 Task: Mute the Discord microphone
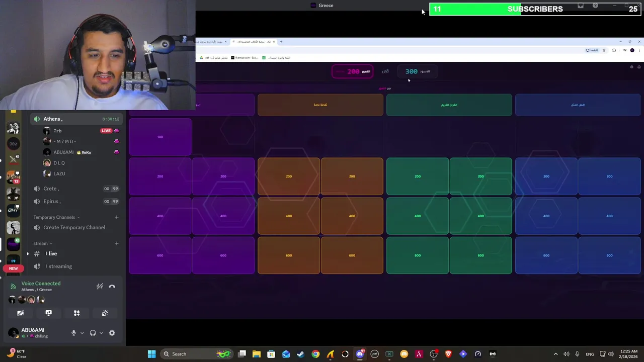pos(73,333)
